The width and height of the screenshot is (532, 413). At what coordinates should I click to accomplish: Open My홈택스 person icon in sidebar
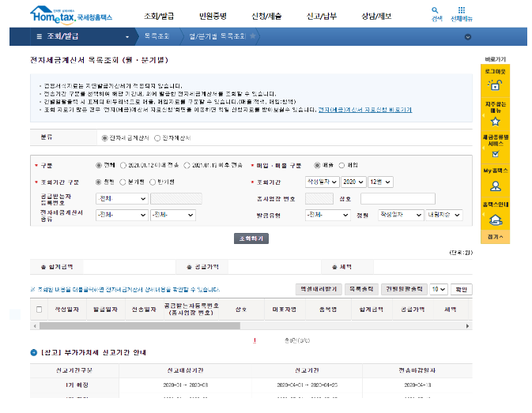coord(496,186)
